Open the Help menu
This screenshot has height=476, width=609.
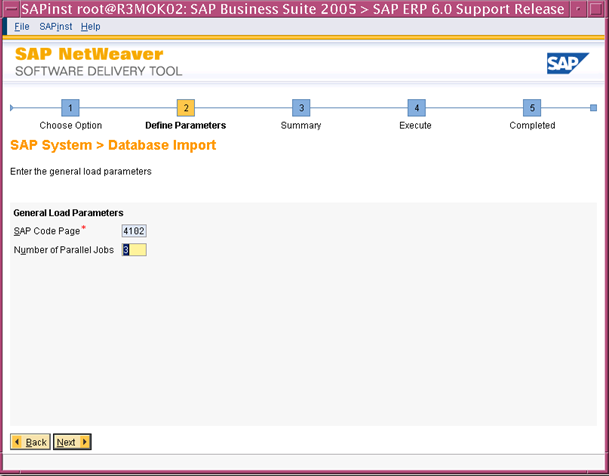[x=90, y=27]
